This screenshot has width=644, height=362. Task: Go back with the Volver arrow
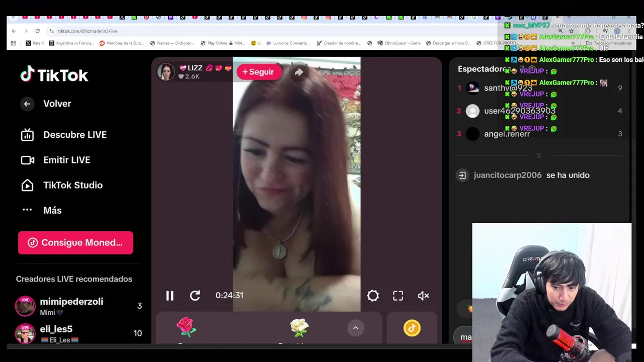[27, 104]
